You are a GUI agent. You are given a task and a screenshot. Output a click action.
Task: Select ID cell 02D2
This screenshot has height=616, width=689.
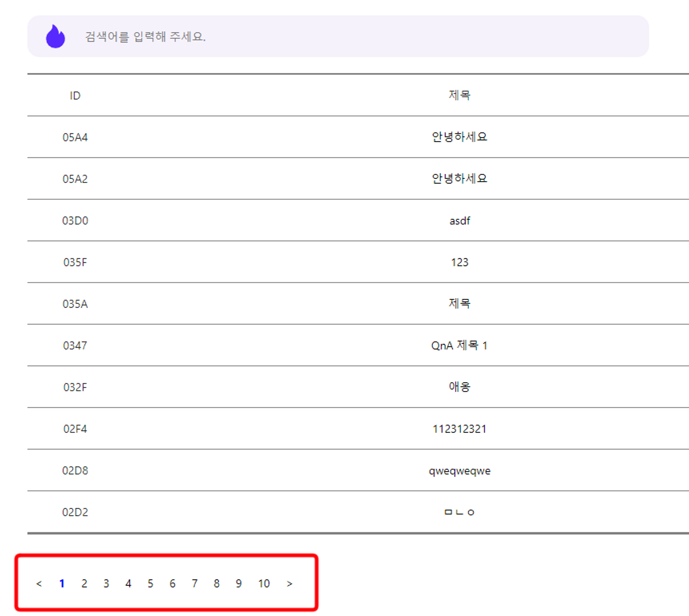75,512
